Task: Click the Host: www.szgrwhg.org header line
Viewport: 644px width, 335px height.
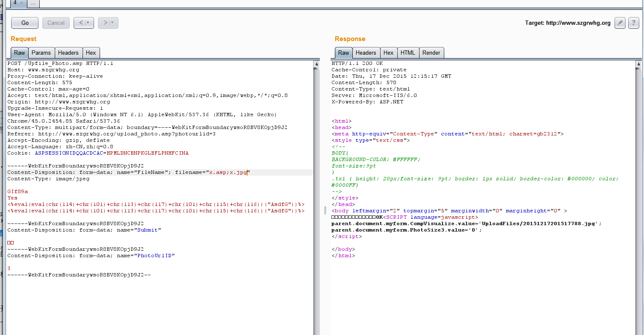Action: coord(43,70)
